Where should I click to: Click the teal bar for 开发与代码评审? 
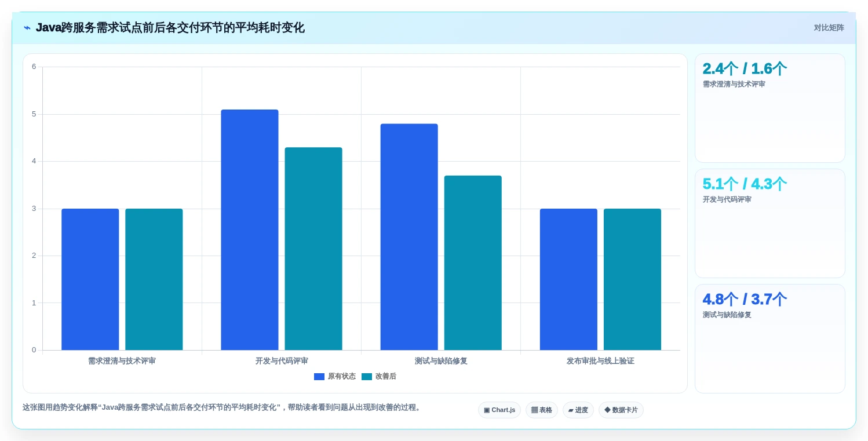313,249
